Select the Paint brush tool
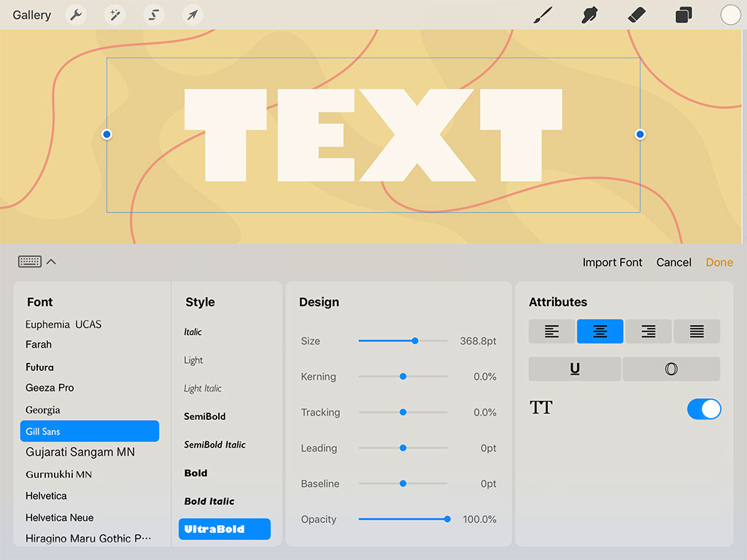Viewport: 747px width, 560px height. (543, 15)
